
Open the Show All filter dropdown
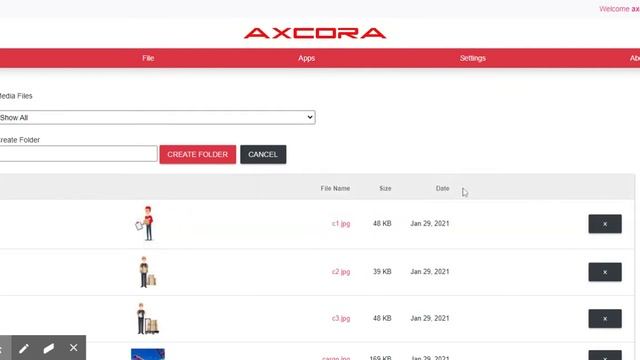coord(157,118)
